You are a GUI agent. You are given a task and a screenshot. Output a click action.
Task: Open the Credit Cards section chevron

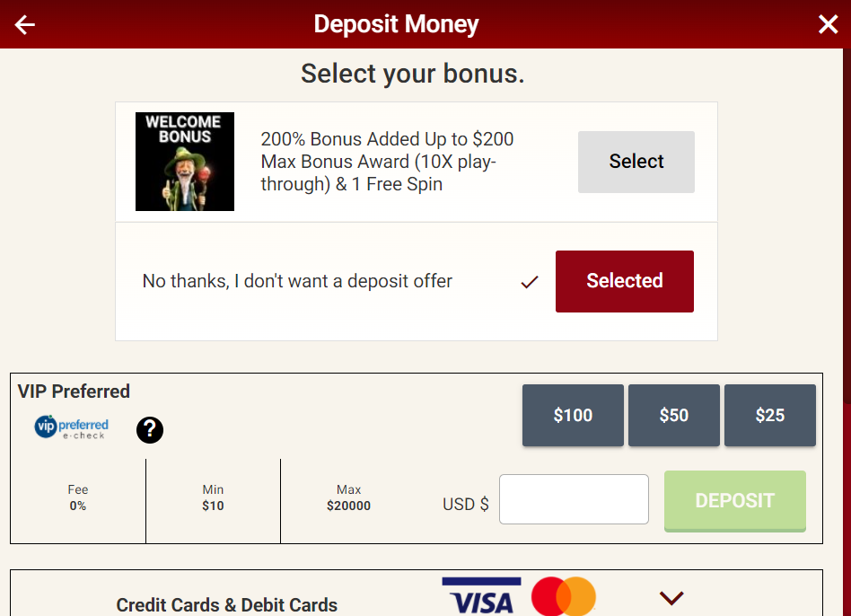tap(671, 596)
